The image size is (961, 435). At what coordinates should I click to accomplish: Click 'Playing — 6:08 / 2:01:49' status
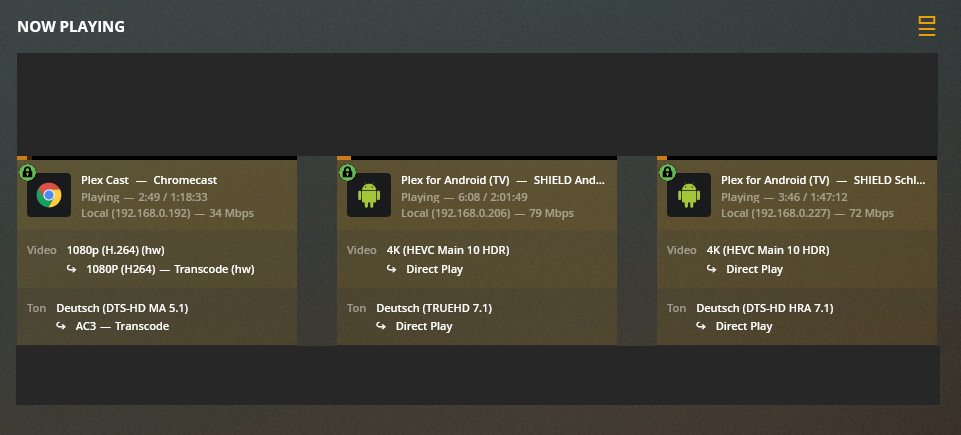[x=464, y=197]
